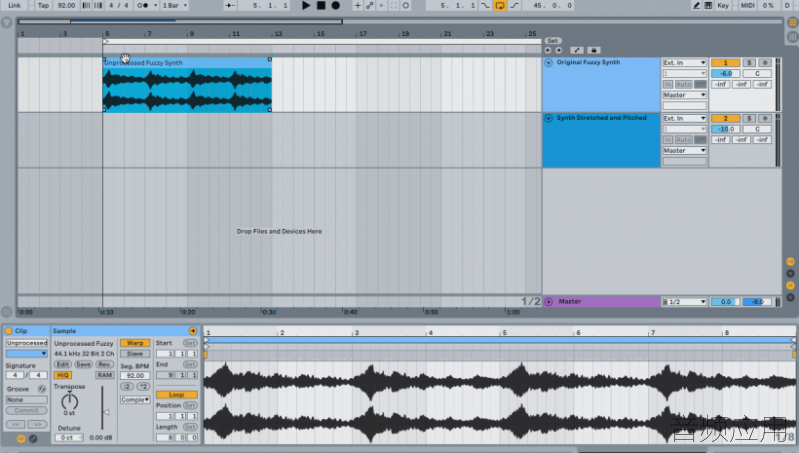Click the optimize arrangement height icon
The width and height of the screenshot is (799, 453).
577,50
